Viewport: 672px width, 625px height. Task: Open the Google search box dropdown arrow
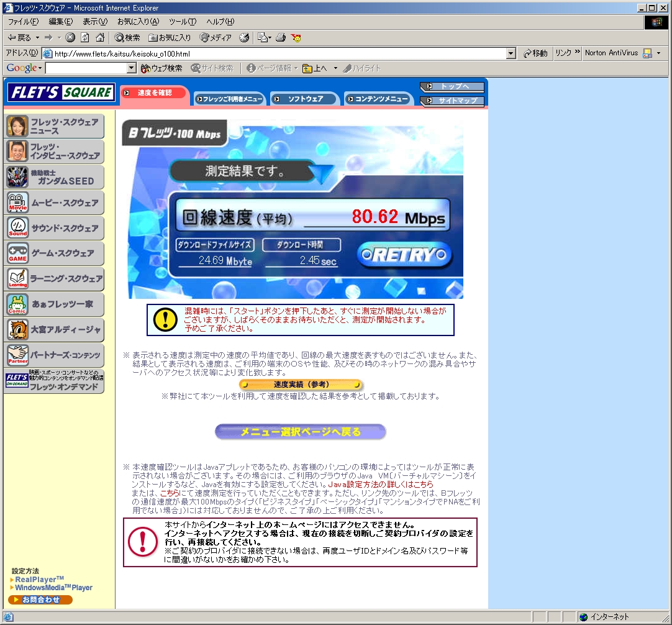132,68
